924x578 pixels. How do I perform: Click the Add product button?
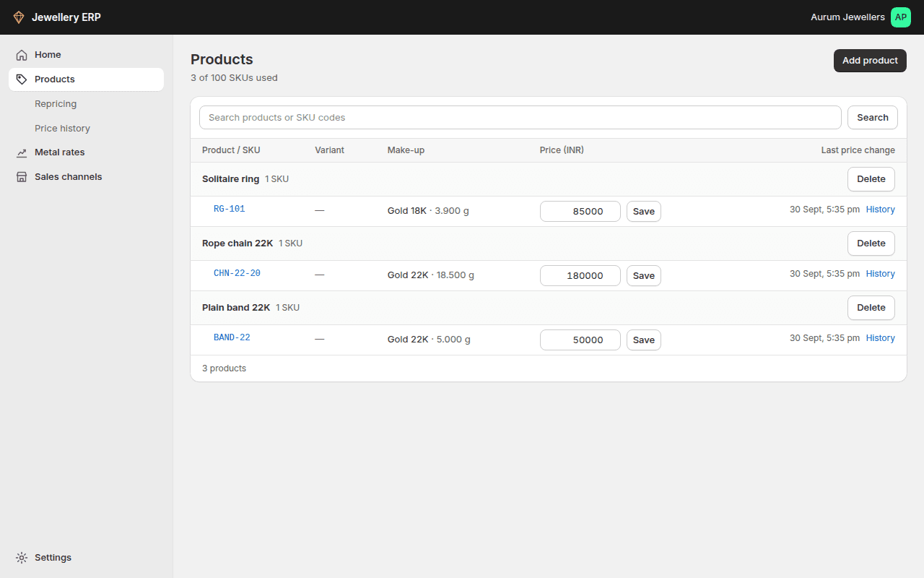tap(870, 61)
